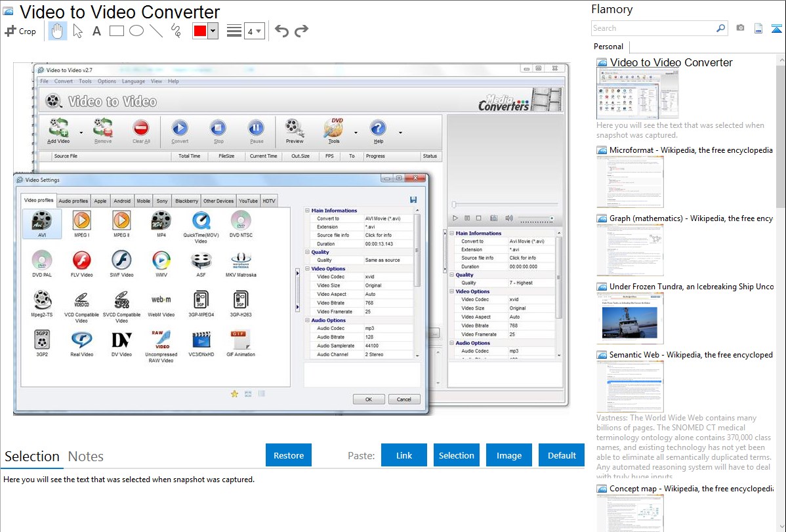Click the document icon beside camera
The image size is (786, 532).
pos(758,28)
